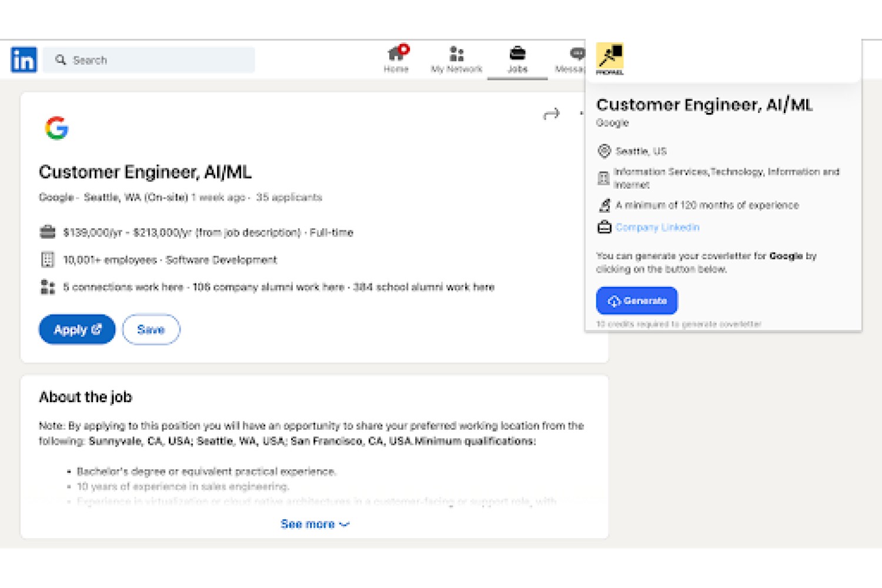Open the Company LinkedIn link
The height and width of the screenshot is (588, 882).
point(657,227)
